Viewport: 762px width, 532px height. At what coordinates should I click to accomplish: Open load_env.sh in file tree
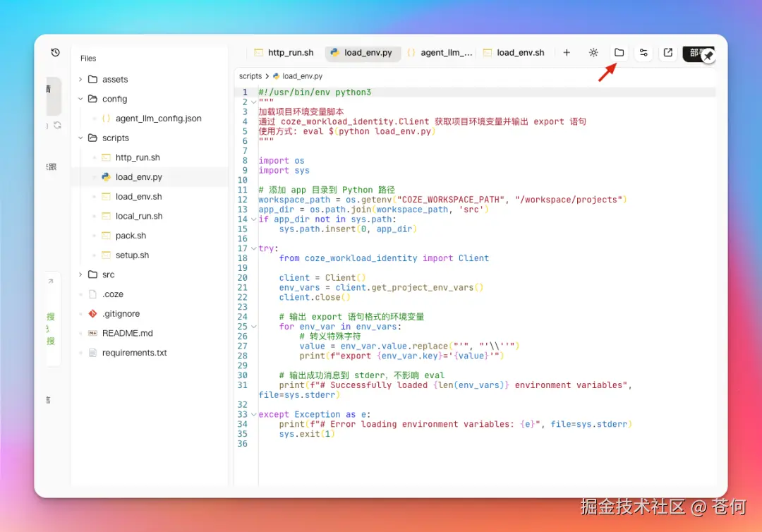(x=138, y=196)
